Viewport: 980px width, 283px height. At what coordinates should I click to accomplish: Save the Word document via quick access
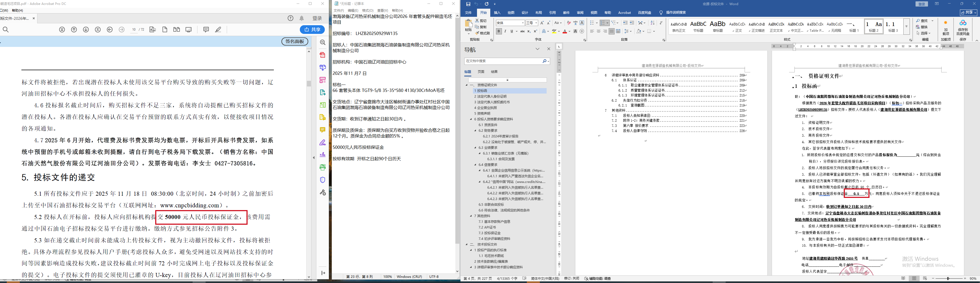point(468,4)
